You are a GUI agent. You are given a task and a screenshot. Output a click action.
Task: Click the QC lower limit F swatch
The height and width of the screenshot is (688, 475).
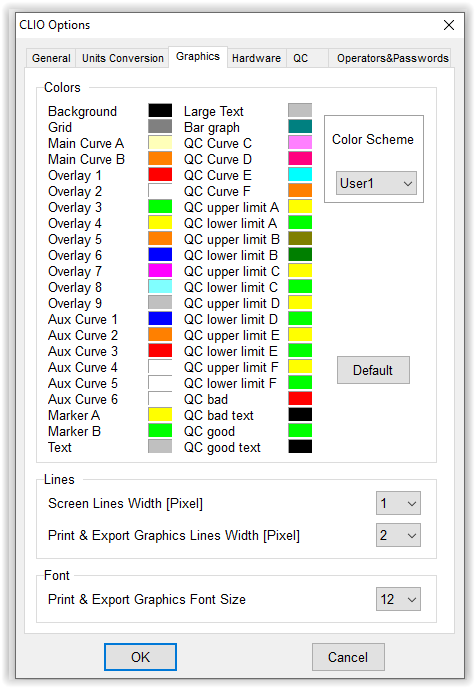(x=300, y=383)
